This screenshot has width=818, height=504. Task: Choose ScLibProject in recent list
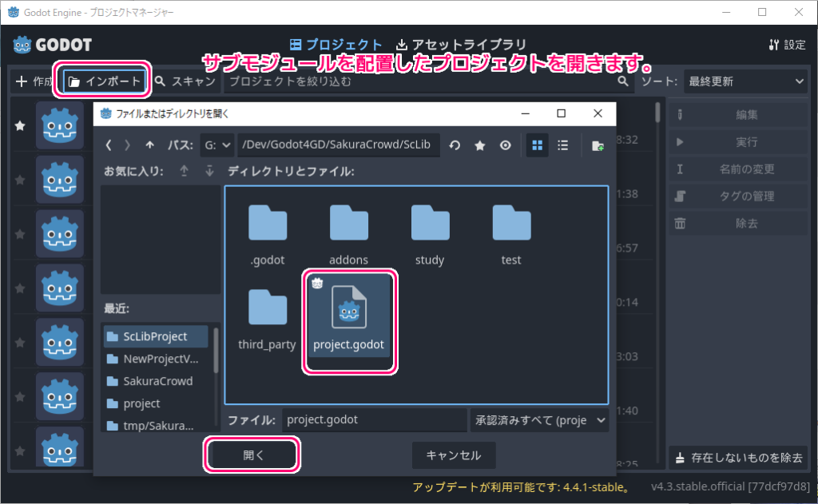click(156, 336)
